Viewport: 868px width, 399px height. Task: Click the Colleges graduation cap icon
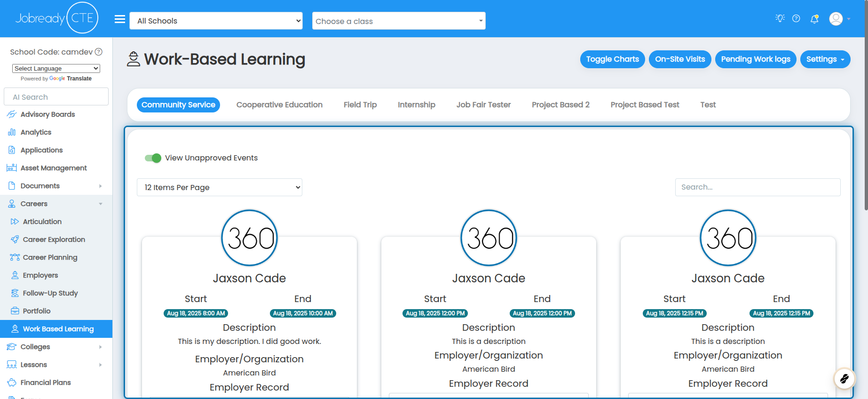12,347
